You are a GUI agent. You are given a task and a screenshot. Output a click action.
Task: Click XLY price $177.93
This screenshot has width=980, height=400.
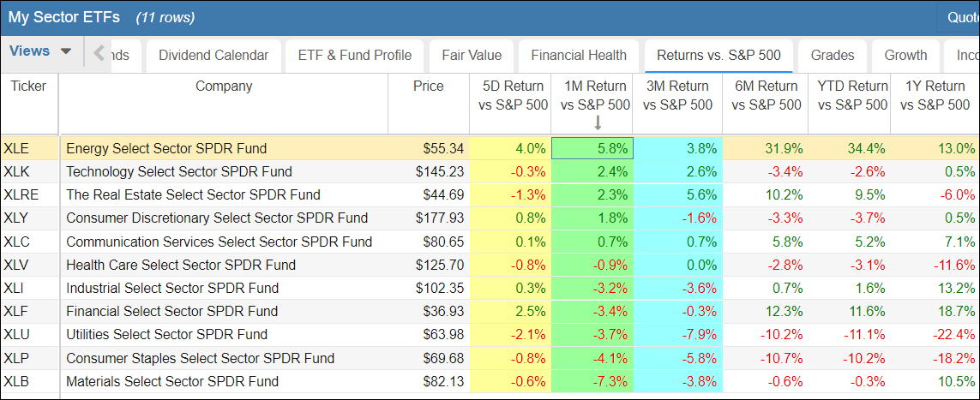coord(440,218)
